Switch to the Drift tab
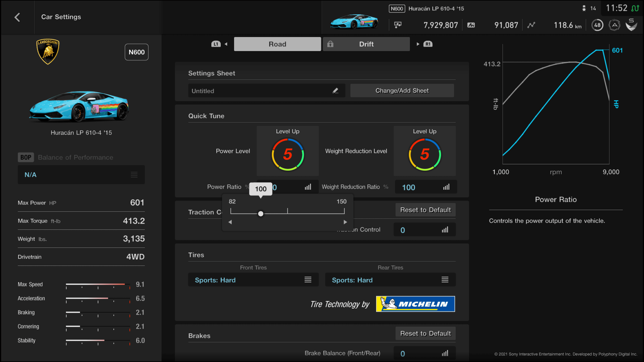The height and width of the screenshot is (362, 644). [366, 44]
